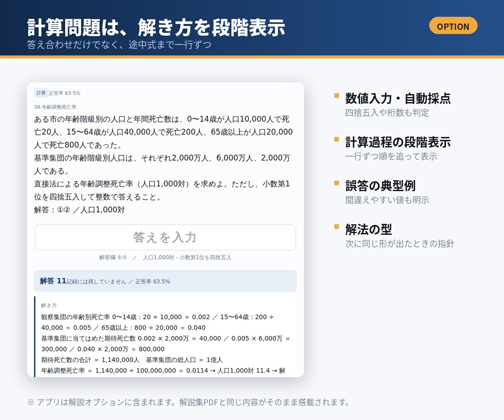Click the 観察集団の年齢別死亡率 line
This screenshot has height=420, width=504.
tap(158, 322)
